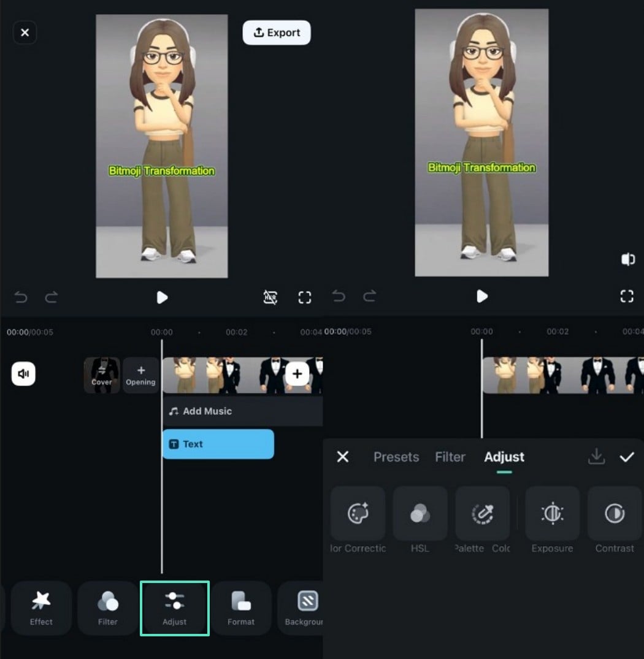
Task: Select the blue Text track
Action: pyautogui.click(x=218, y=444)
